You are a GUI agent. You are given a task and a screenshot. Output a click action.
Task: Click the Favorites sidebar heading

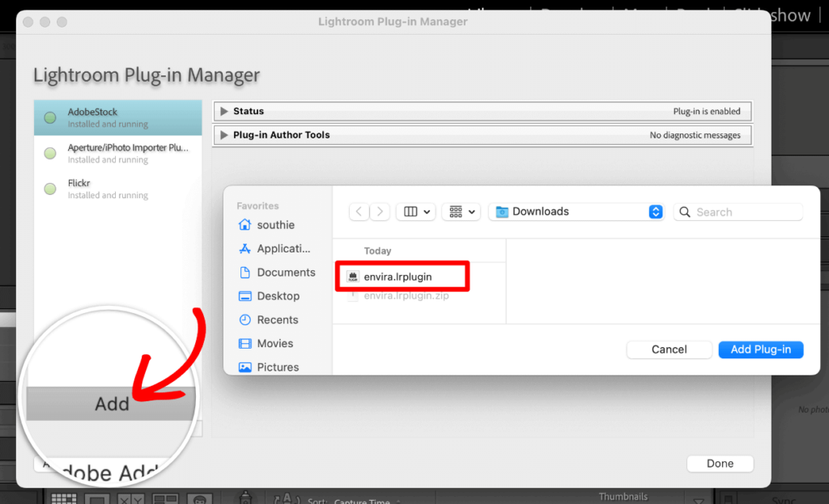click(257, 206)
